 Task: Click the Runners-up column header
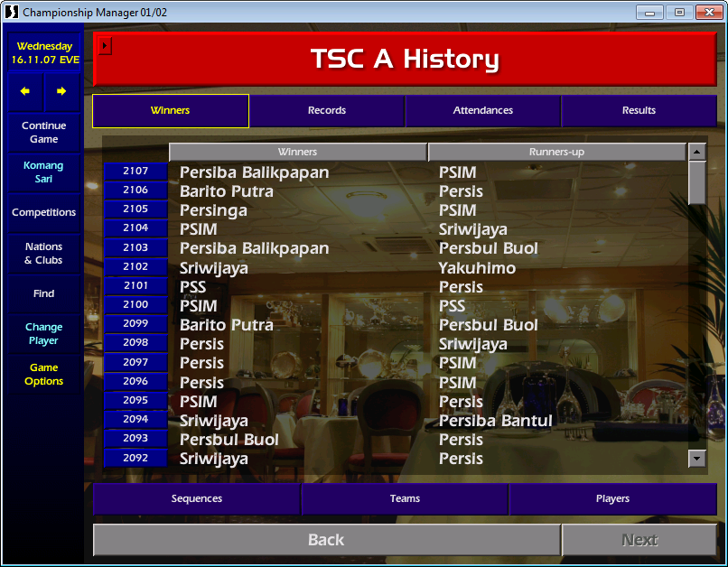556,152
